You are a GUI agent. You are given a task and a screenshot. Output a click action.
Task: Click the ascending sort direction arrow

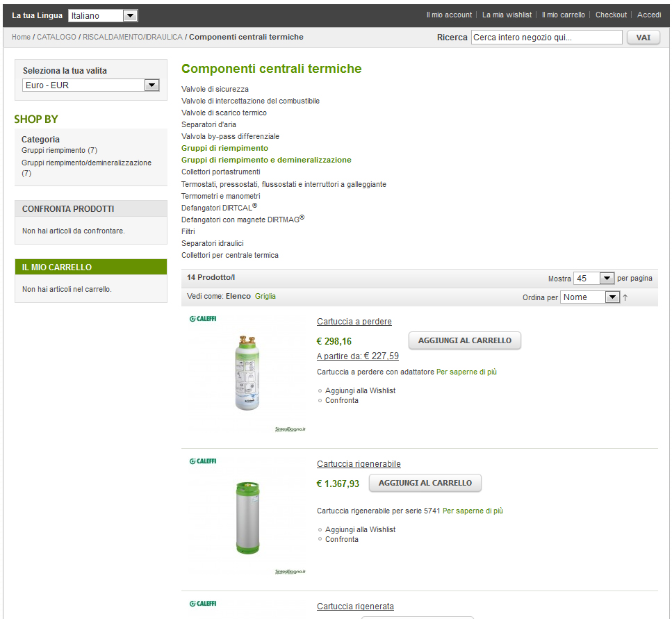point(625,297)
